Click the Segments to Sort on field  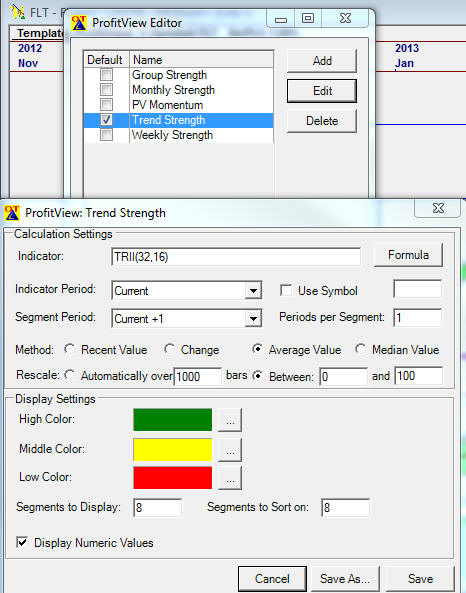(345, 508)
